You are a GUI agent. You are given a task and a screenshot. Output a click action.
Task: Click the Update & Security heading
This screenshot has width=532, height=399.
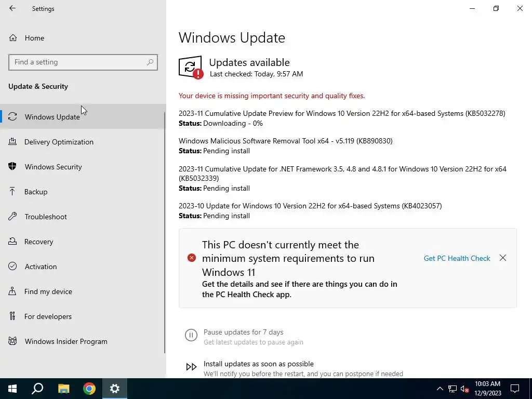click(x=38, y=87)
